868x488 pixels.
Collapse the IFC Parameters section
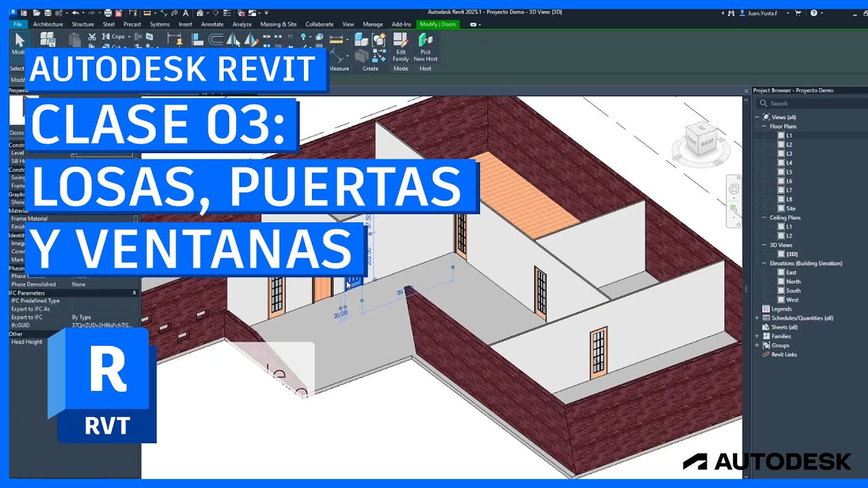coord(134,293)
